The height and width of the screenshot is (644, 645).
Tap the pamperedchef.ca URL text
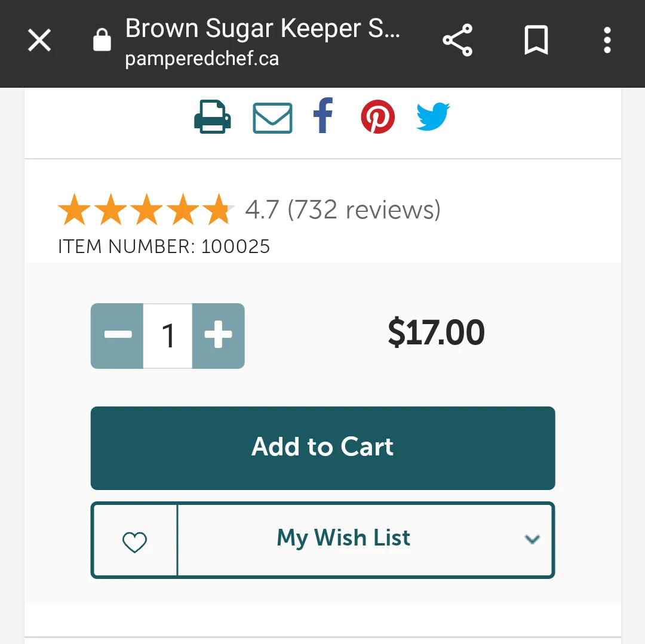coord(202,58)
